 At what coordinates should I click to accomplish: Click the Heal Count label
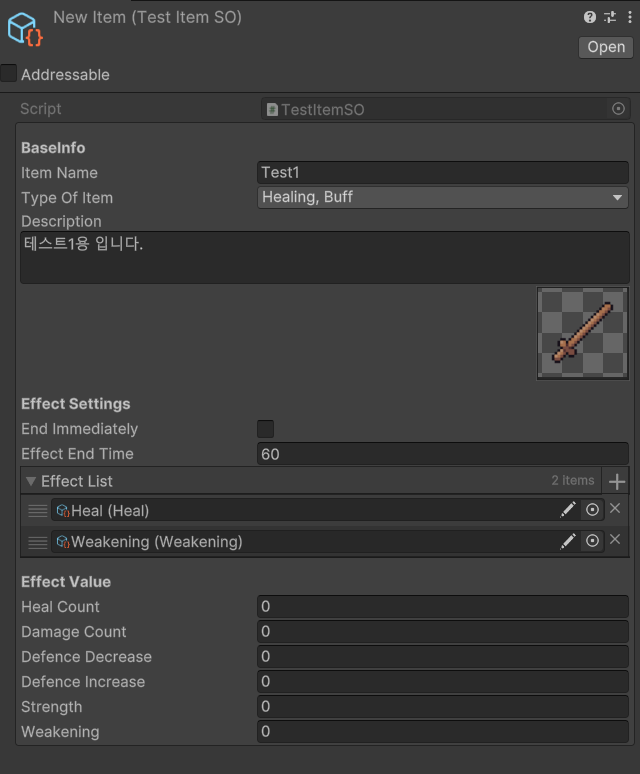(x=60, y=607)
